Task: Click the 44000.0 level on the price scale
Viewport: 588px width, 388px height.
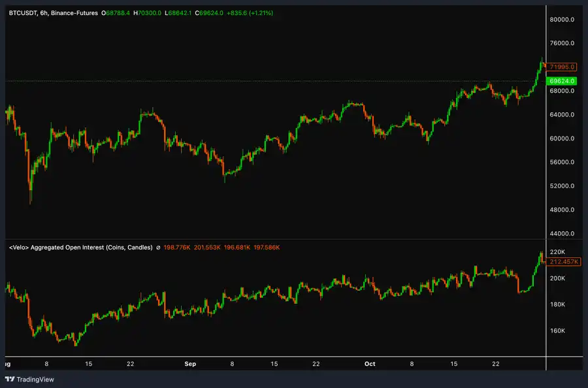Action: [562, 234]
